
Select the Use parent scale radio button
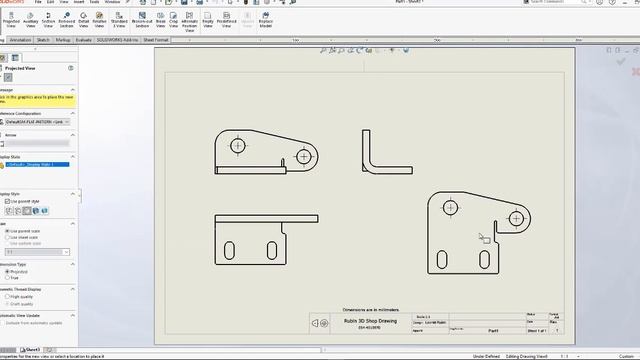[x=7, y=231]
